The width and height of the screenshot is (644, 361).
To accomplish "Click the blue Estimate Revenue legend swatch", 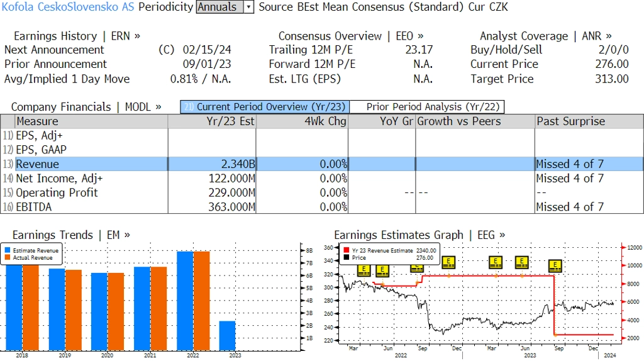I will click(x=8, y=250).
